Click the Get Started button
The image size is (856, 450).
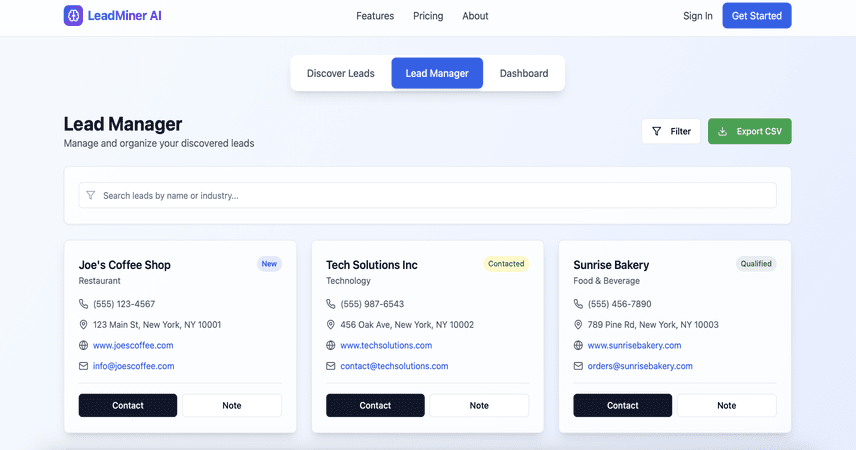tap(757, 16)
